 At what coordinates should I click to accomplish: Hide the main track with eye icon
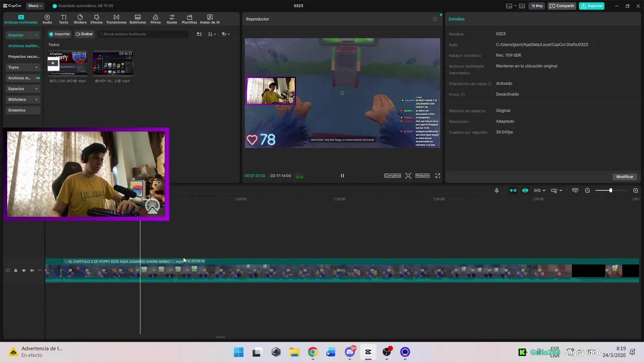24,270
